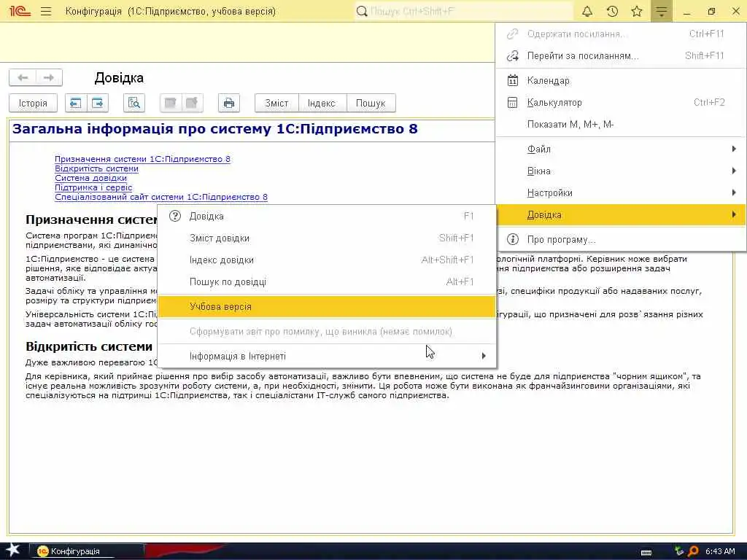The image size is (747, 560).
Task: Click info icon beside Про програму
Action: pyautogui.click(x=513, y=239)
